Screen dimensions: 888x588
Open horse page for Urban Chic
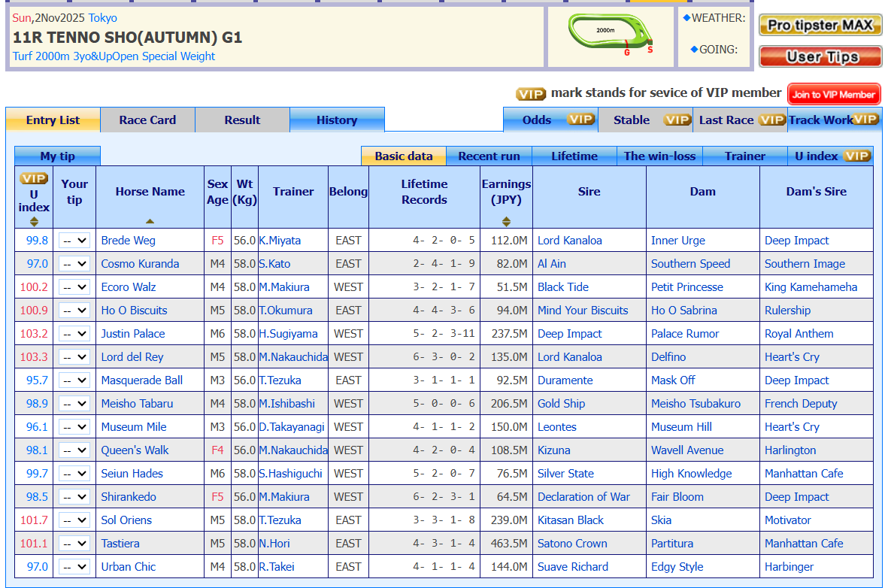(128, 566)
